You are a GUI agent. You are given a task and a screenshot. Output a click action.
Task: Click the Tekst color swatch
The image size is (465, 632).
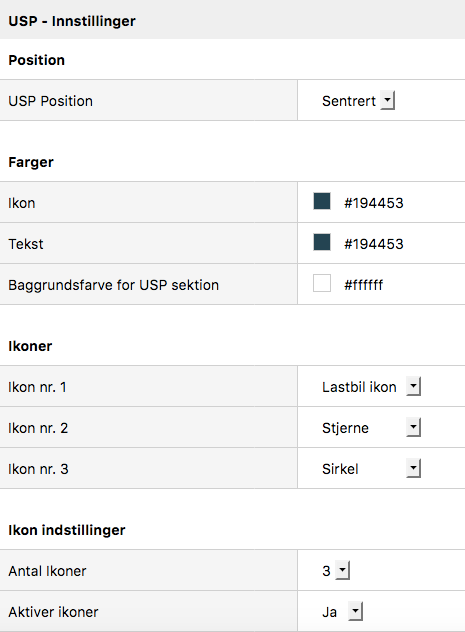point(322,243)
